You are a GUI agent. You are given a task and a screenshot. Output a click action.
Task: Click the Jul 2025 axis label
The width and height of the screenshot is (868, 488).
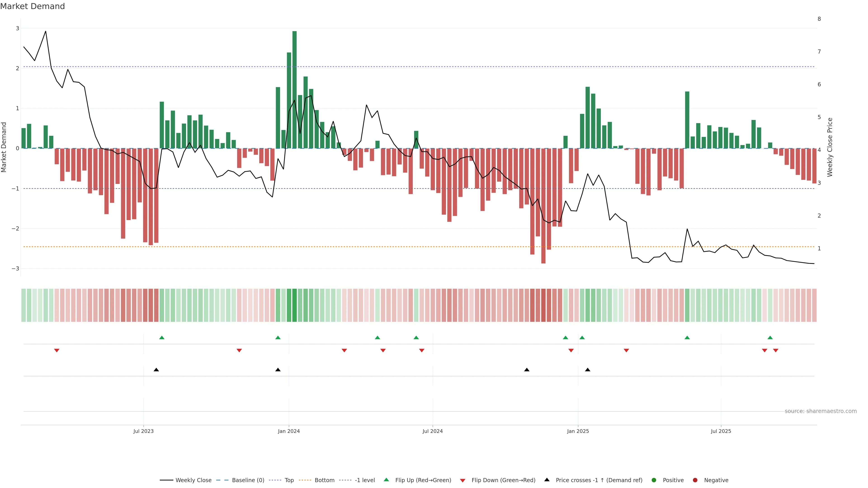pos(721,431)
